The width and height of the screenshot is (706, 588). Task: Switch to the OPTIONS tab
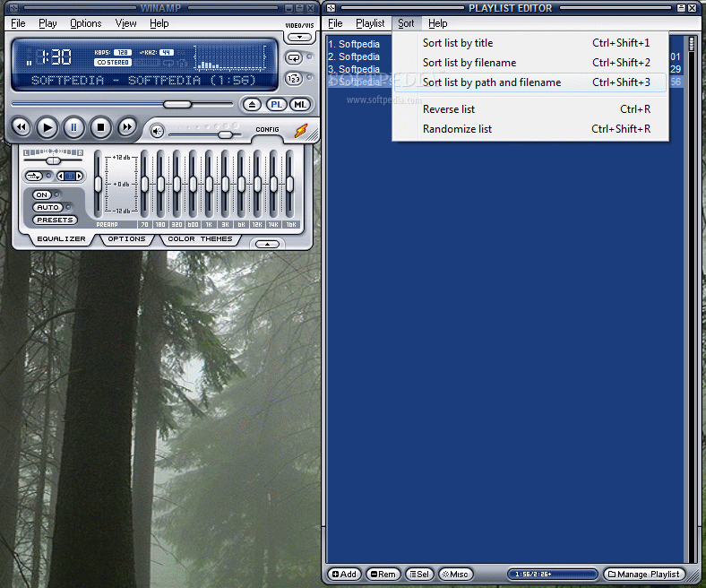[126, 238]
